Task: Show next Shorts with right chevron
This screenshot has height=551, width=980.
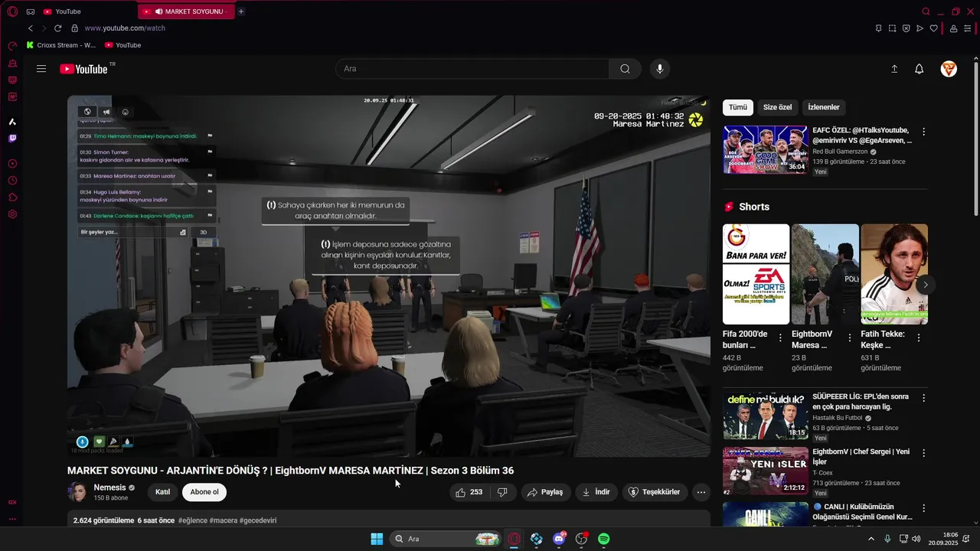Action: click(x=925, y=285)
